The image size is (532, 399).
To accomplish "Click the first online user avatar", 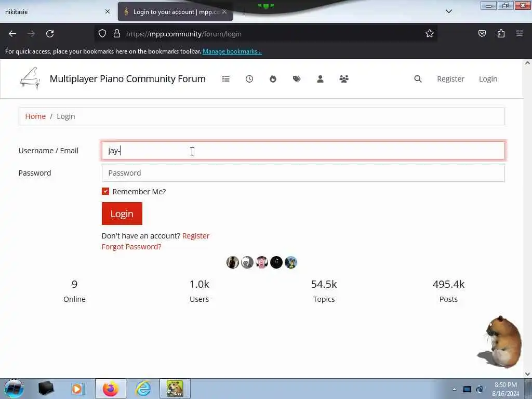I will pyautogui.click(x=232, y=262).
